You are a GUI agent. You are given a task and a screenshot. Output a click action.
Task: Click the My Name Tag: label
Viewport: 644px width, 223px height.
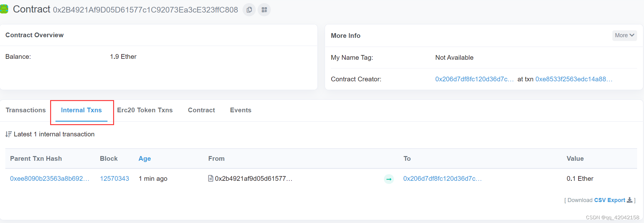352,58
